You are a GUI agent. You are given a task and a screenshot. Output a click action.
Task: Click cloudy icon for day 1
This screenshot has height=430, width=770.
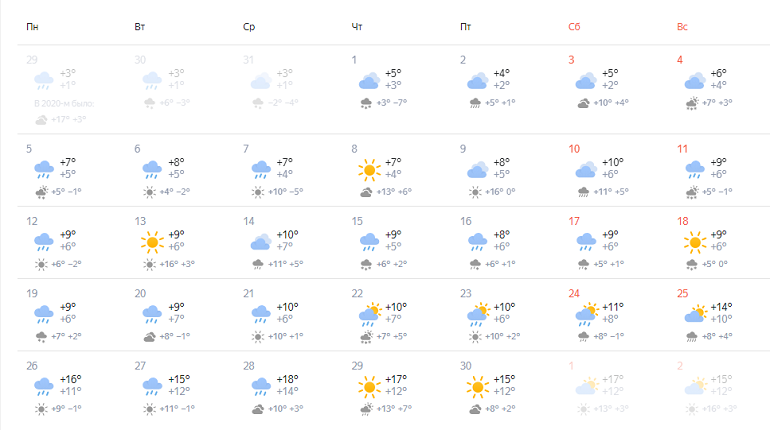(x=369, y=81)
